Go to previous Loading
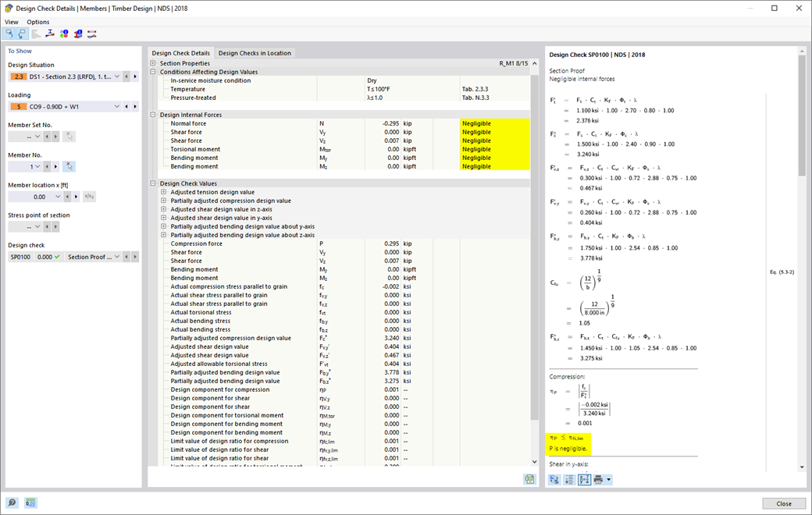The image size is (812, 515). (x=126, y=107)
